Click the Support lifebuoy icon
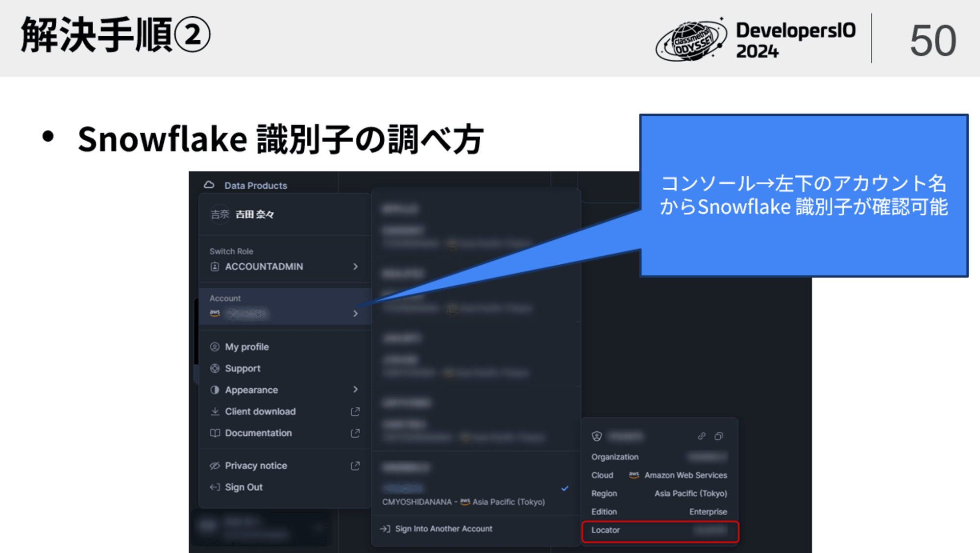The image size is (980, 553). click(x=215, y=369)
